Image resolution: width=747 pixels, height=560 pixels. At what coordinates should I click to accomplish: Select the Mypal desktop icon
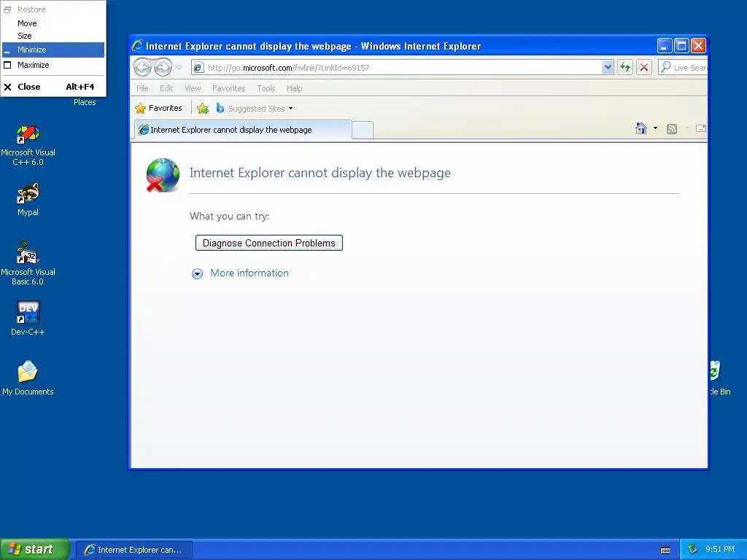[x=28, y=200]
